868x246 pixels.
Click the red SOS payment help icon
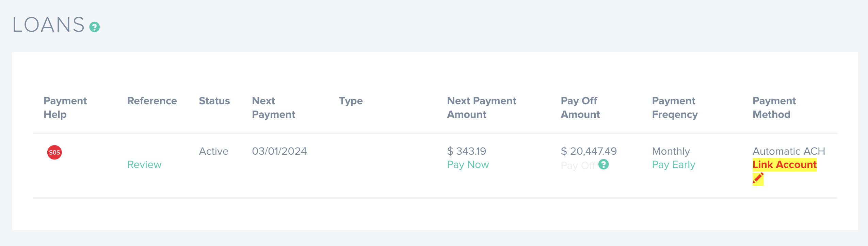point(54,152)
